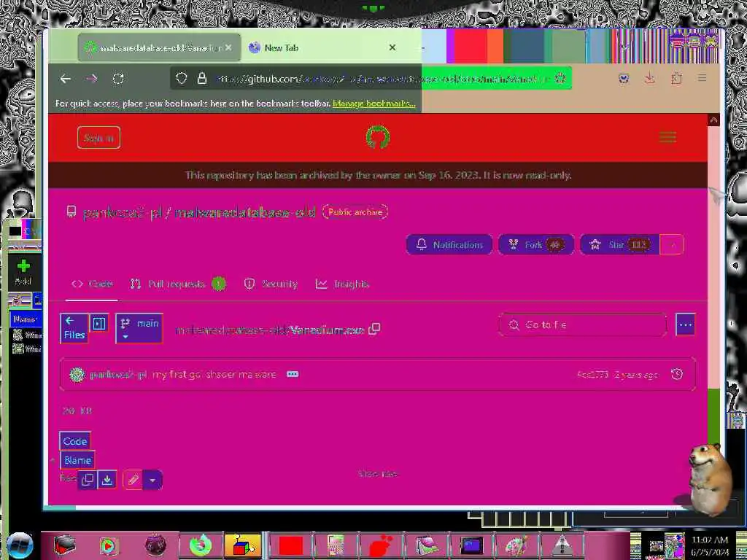Copy raw file with the copy icon
Image resolution: width=747 pixels, height=560 pixels.
[x=88, y=480]
